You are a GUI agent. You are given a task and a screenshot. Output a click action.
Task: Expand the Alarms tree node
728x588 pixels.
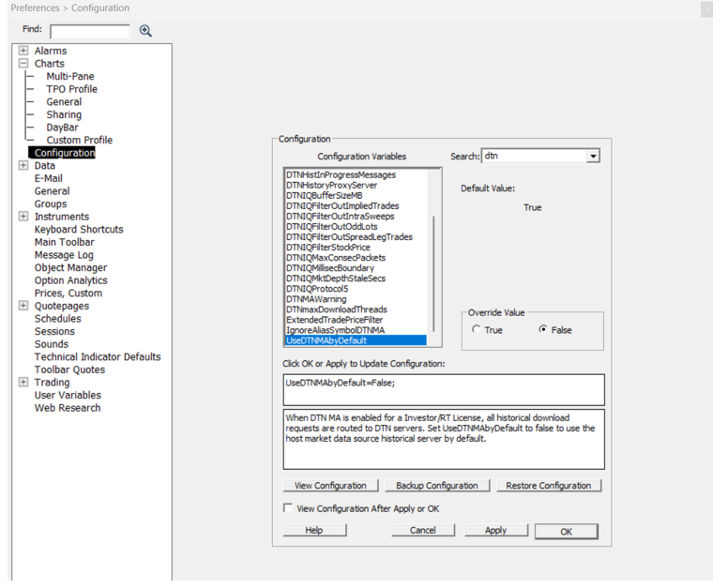23,51
